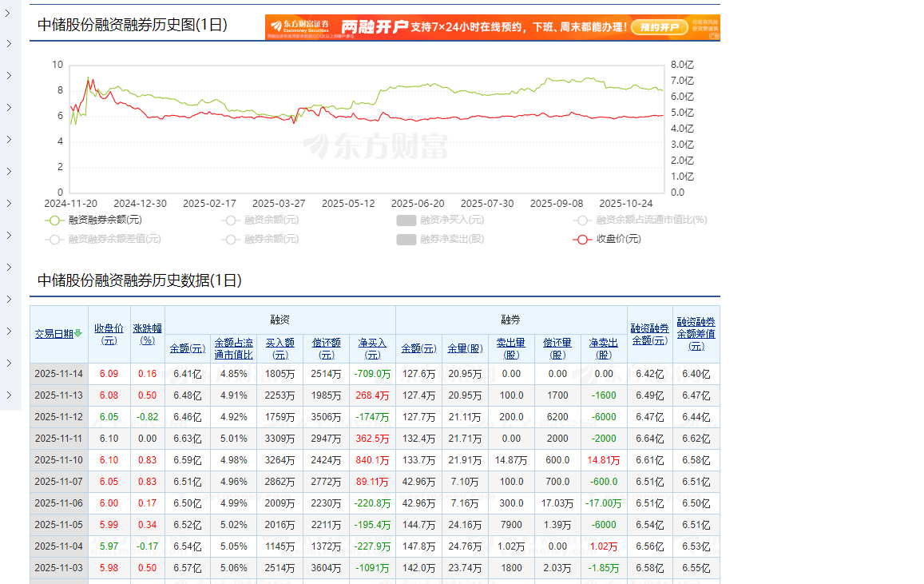Sort by 余额占流通市值比 header
The height and width of the screenshot is (584, 924).
pyautogui.click(x=233, y=348)
